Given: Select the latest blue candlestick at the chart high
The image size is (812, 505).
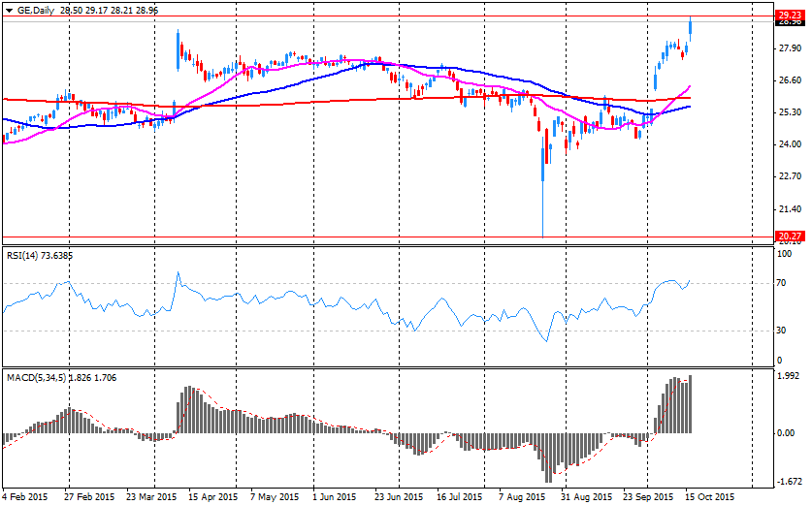Looking at the screenshot, I should tap(691, 29).
